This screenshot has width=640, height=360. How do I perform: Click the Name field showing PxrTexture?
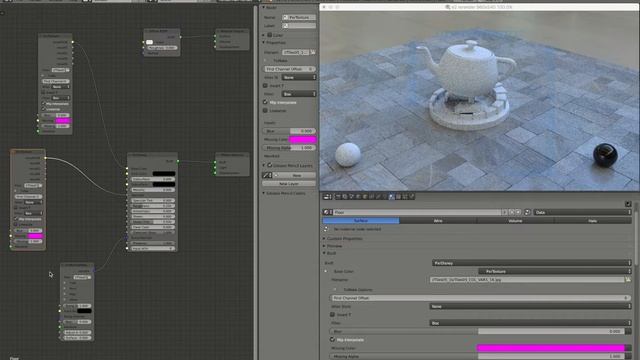click(299, 18)
